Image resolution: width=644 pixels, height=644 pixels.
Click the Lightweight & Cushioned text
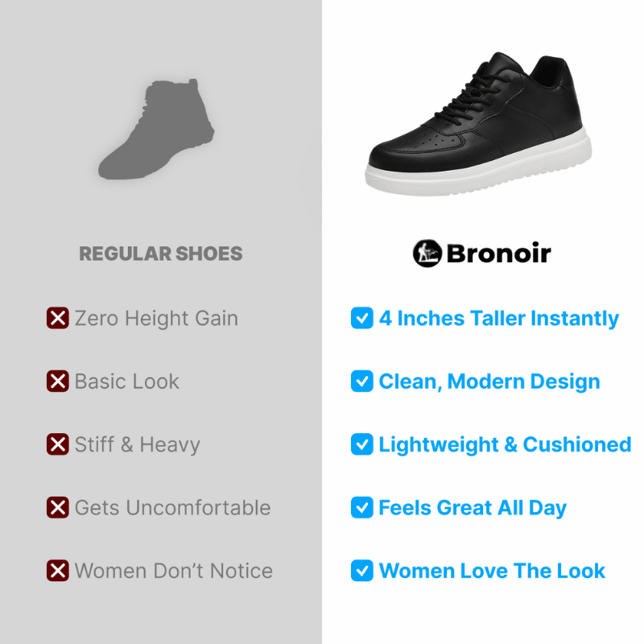coord(505,445)
